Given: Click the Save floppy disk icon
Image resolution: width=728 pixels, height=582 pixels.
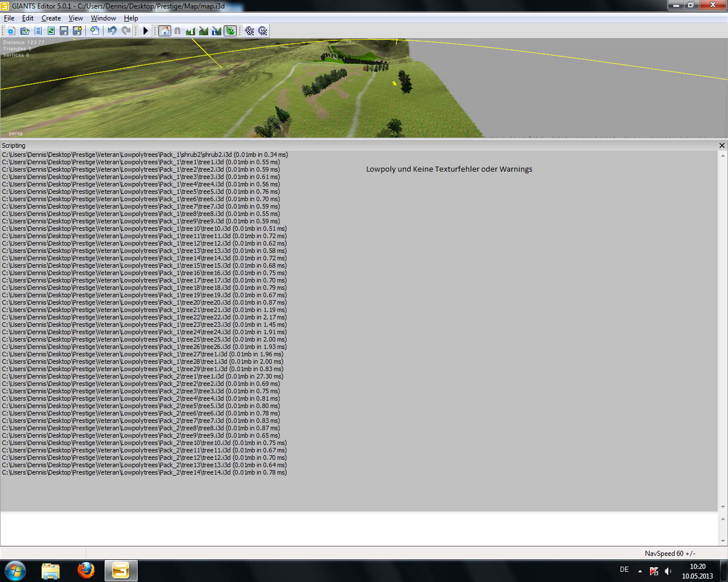Looking at the screenshot, I should [64, 31].
